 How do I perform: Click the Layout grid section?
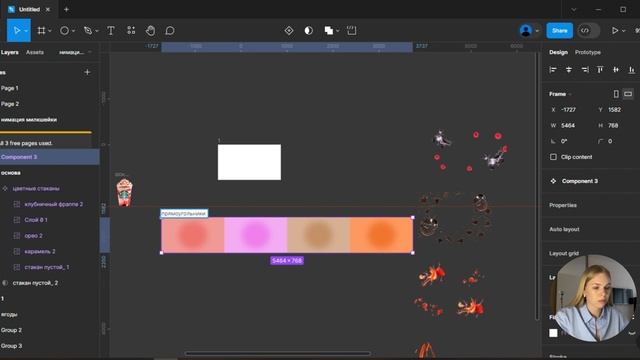[x=564, y=253]
